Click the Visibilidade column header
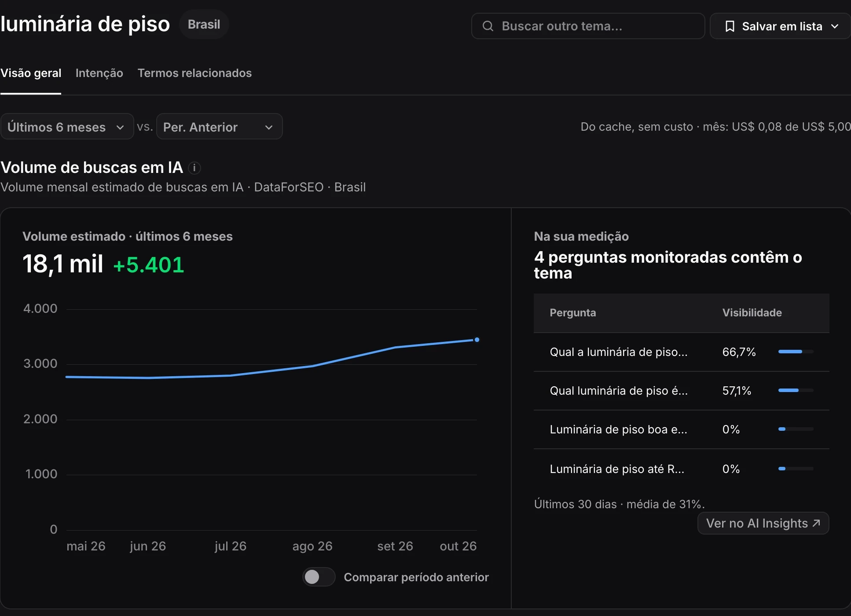The width and height of the screenshot is (851, 616). [x=752, y=313]
